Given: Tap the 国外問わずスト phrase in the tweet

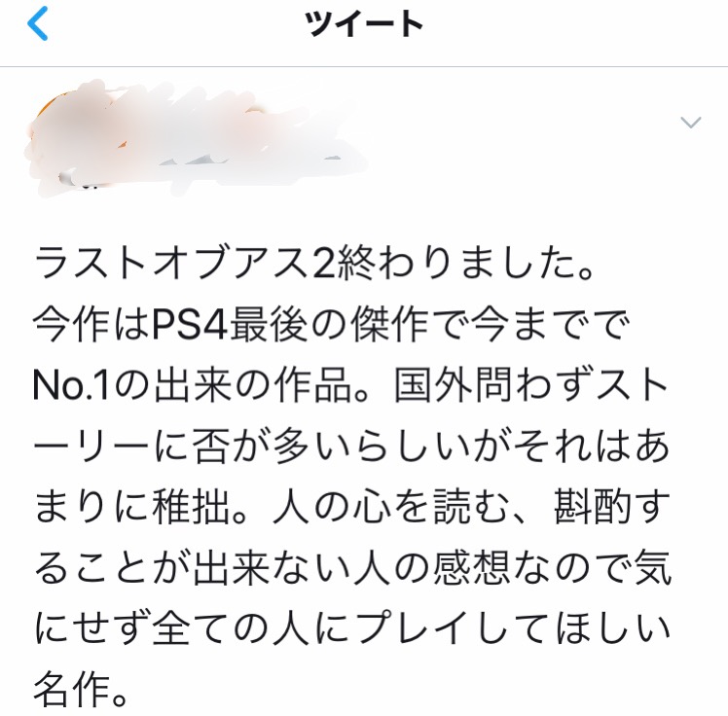Looking at the screenshot, I should coord(530,385).
